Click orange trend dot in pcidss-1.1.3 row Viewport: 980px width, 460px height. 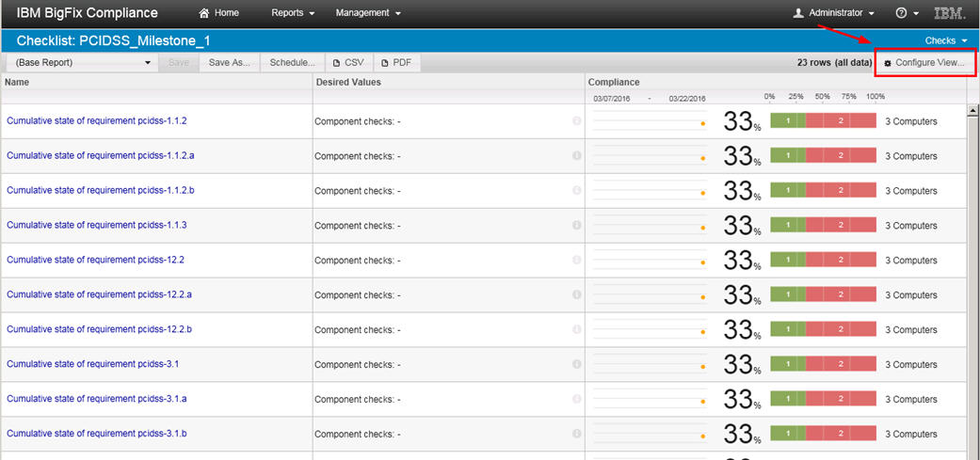[x=703, y=229]
